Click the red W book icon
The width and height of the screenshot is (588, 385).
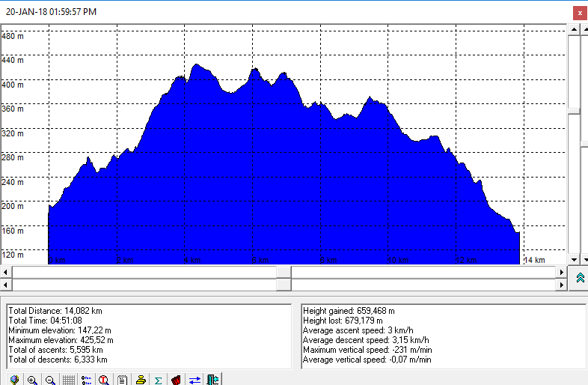pyautogui.click(x=177, y=380)
